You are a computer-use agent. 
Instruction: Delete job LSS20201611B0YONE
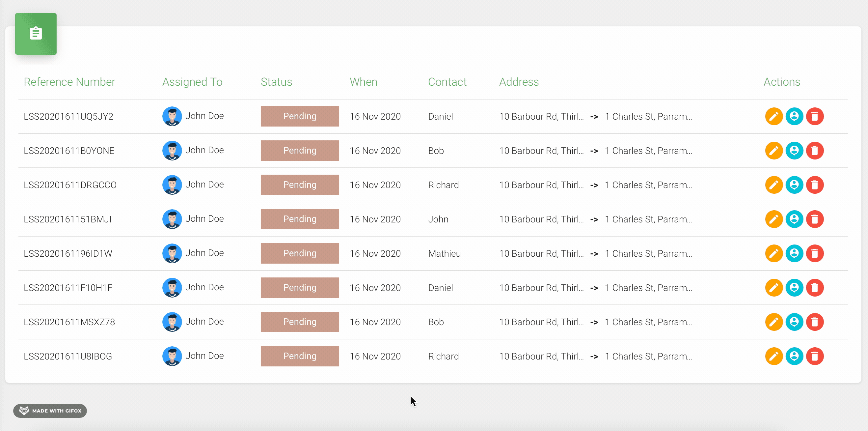[x=815, y=150]
